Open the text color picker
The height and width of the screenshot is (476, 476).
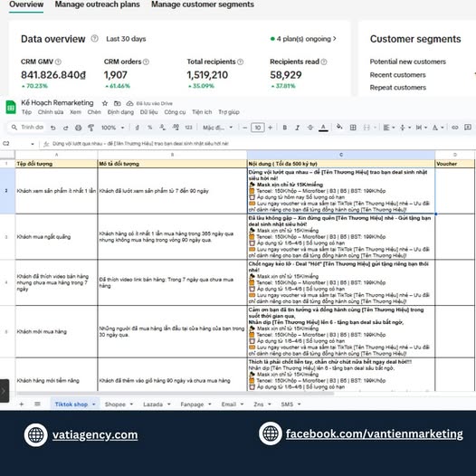coord(323,128)
